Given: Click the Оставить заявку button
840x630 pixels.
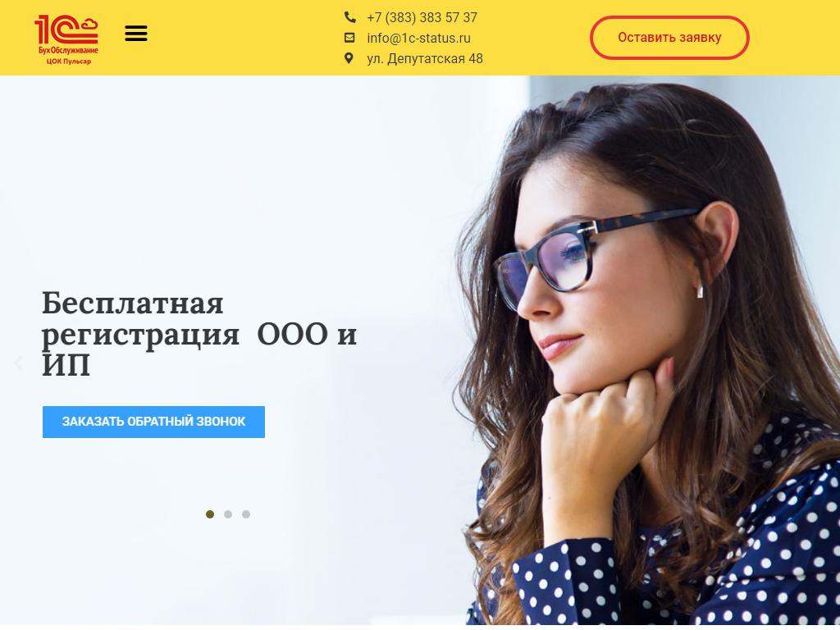Looking at the screenshot, I should pyautogui.click(x=669, y=38).
